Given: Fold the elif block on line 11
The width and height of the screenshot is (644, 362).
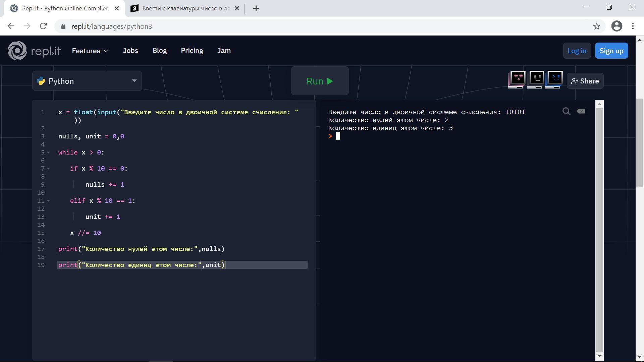Looking at the screenshot, I should click(49, 201).
